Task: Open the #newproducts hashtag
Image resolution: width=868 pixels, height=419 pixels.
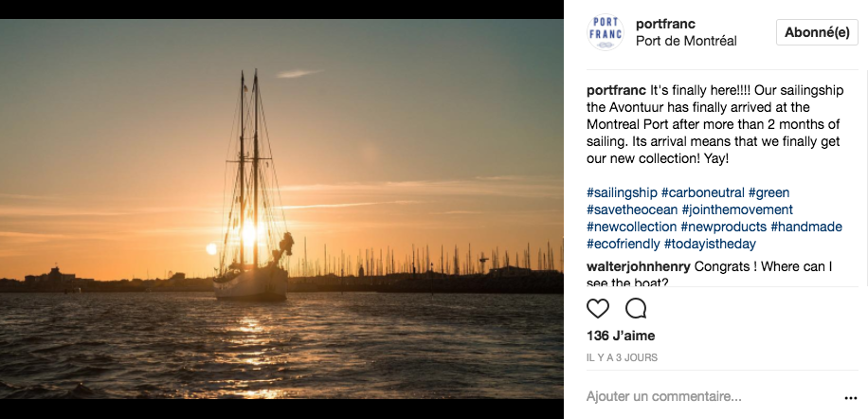Action: click(x=724, y=227)
